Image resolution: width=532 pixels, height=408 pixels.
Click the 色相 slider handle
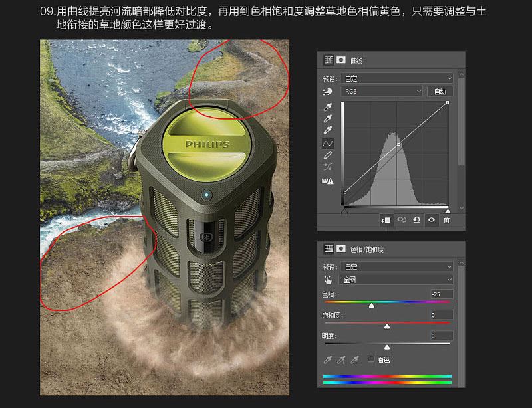click(x=372, y=305)
